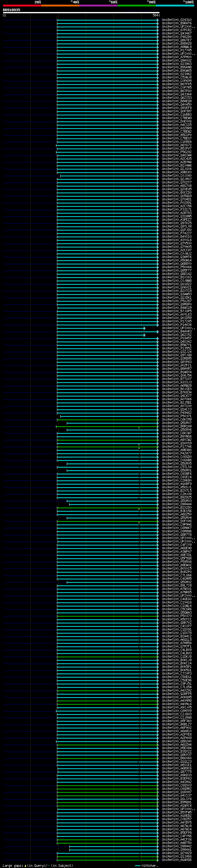Click hit label UniRef100_P14634
The height and width of the screenshot is (868, 197).
176,325
